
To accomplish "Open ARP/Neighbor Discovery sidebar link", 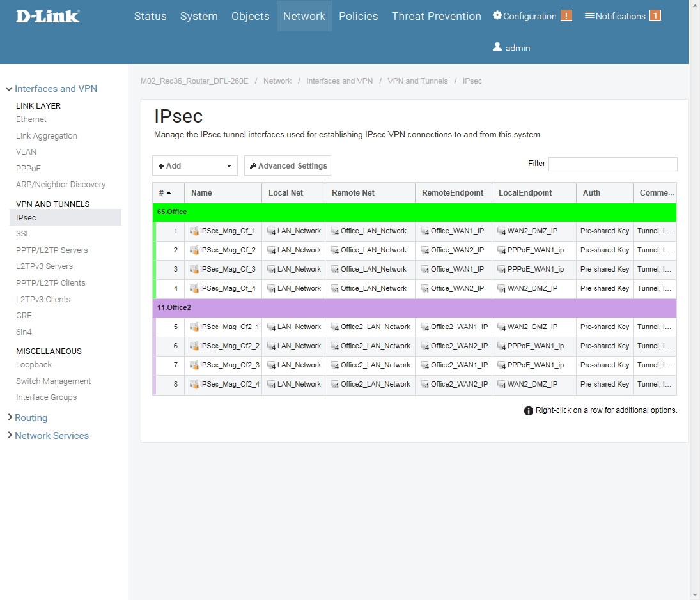I will (61, 184).
